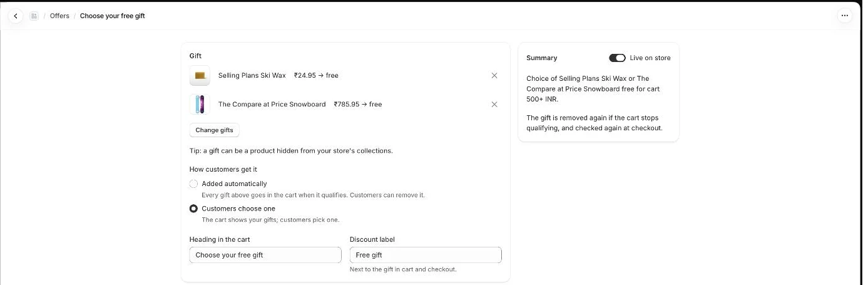
Task: Click The Compare at Price Snowboard name
Action: coord(272,105)
